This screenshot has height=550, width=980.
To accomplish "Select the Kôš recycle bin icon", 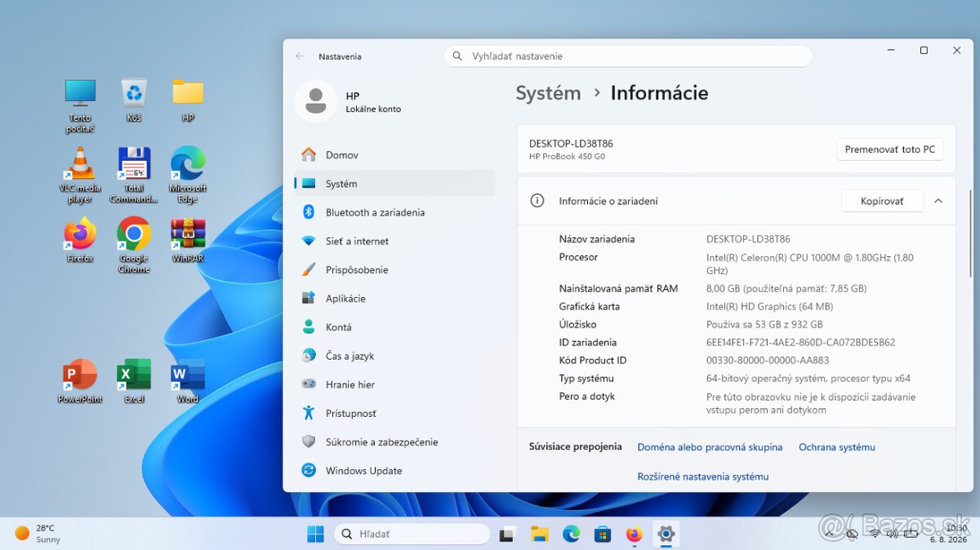I will pyautogui.click(x=134, y=100).
